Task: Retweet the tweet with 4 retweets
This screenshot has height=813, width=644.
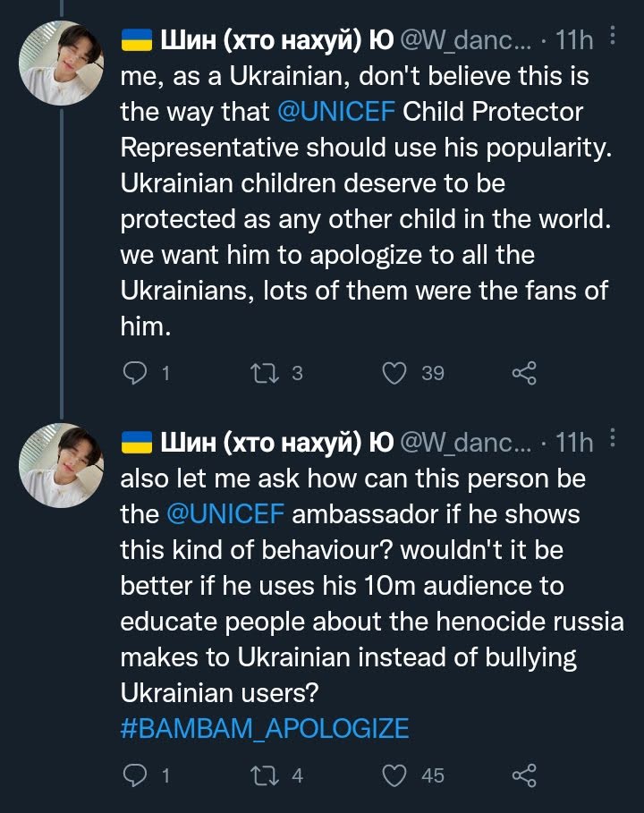Action: [263, 775]
